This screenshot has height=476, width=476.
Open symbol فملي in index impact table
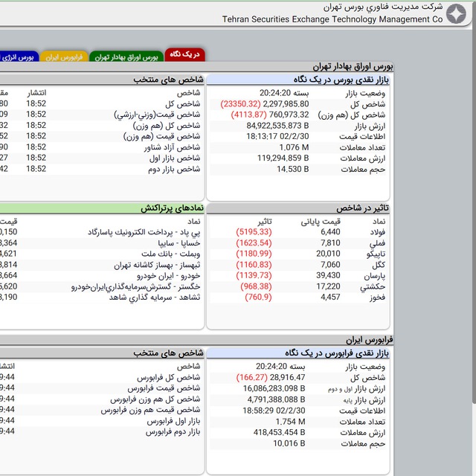pyautogui.click(x=377, y=243)
